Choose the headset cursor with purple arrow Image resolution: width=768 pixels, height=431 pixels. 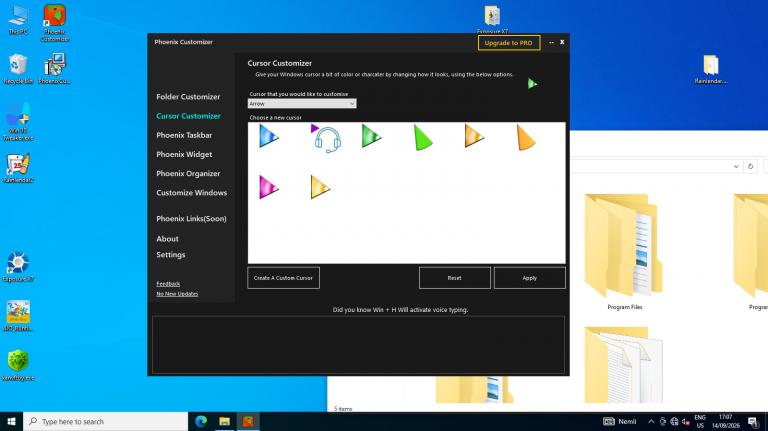coord(326,138)
